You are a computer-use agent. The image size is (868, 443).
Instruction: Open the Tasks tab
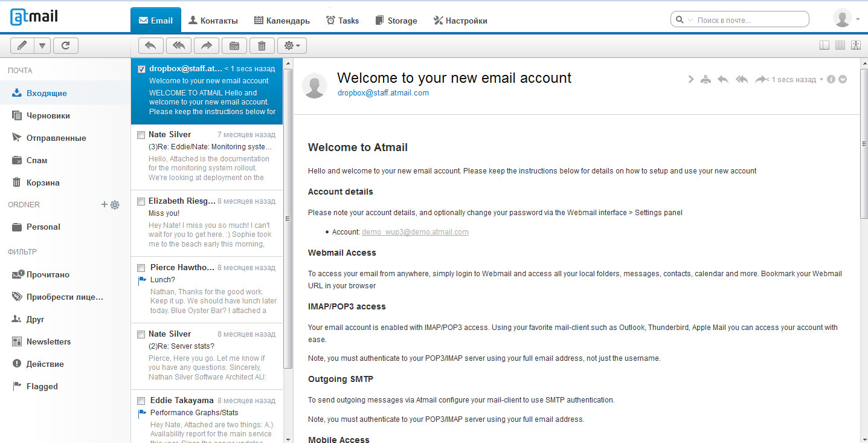point(342,21)
